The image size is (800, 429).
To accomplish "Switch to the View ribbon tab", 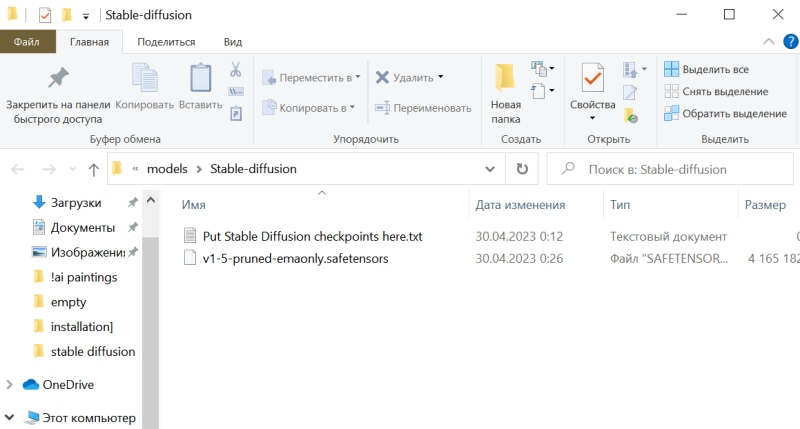I will click(x=233, y=42).
